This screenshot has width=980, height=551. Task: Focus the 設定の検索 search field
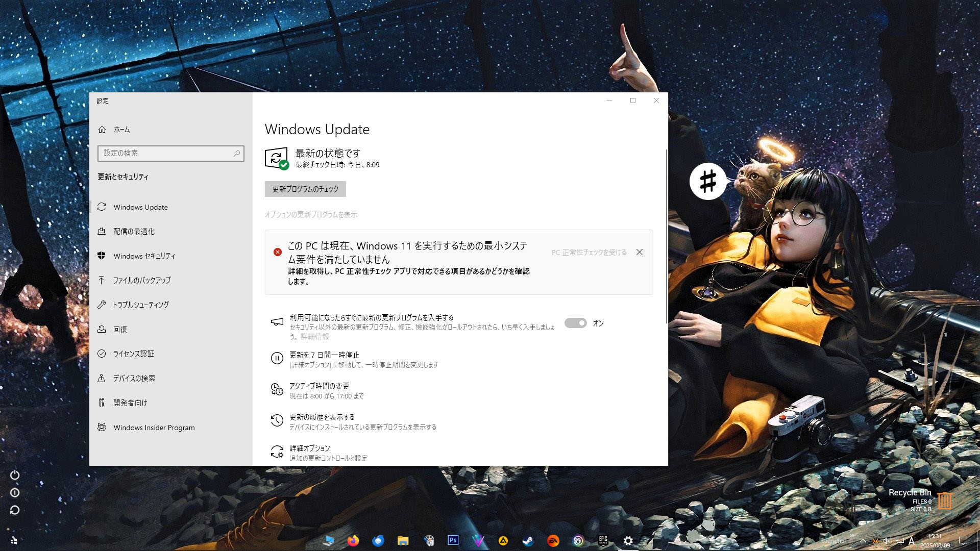click(170, 153)
